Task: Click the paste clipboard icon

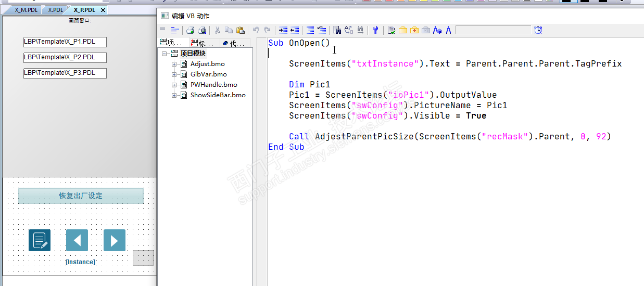Action: point(241,30)
